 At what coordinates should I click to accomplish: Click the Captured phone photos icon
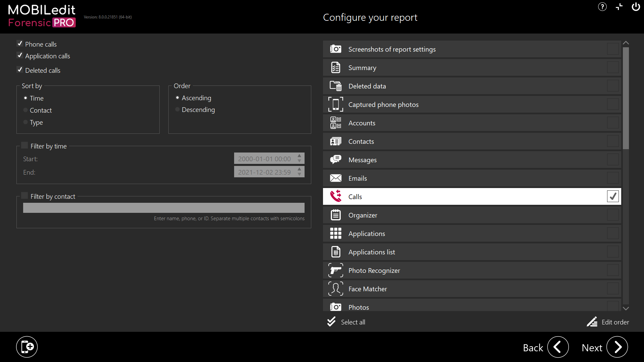coord(335,105)
